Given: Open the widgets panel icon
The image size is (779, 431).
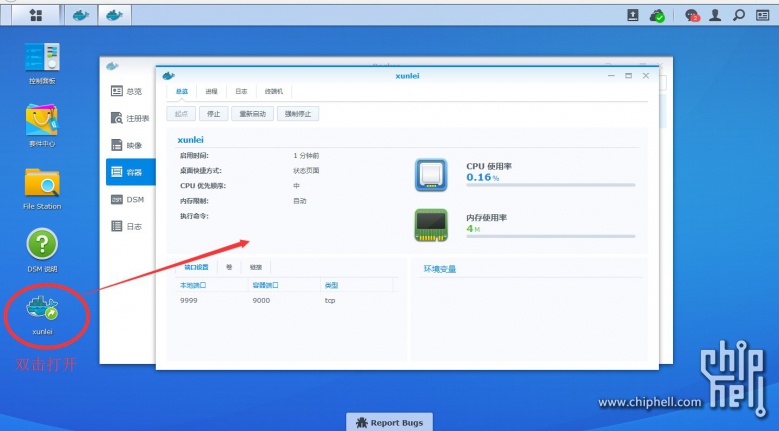Looking at the screenshot, I should [763, 15].
